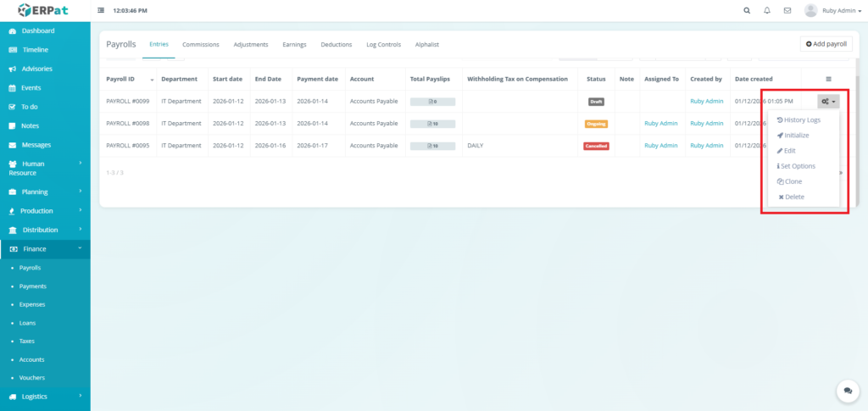Toggle the sidebar hamburger menu icon
This screenshot has height=411, width=868.
pyautogui.click(x=102, y=11)
